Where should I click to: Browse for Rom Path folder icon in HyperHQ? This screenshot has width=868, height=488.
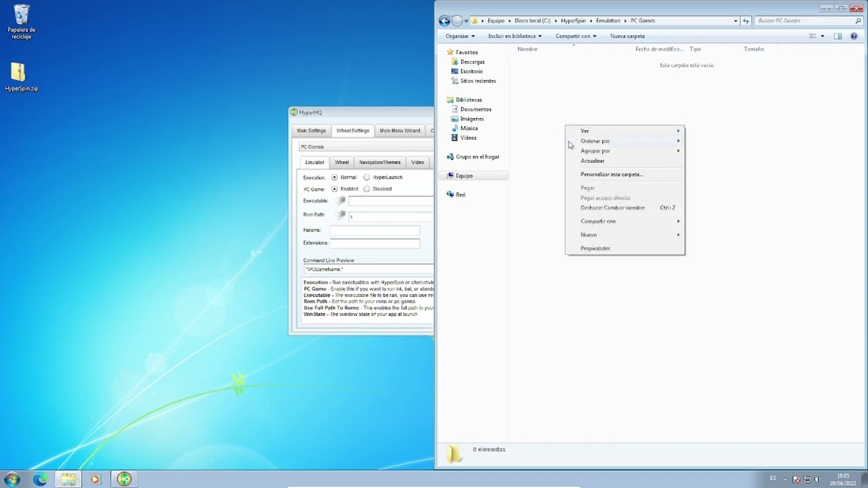(x=341, y=214)
